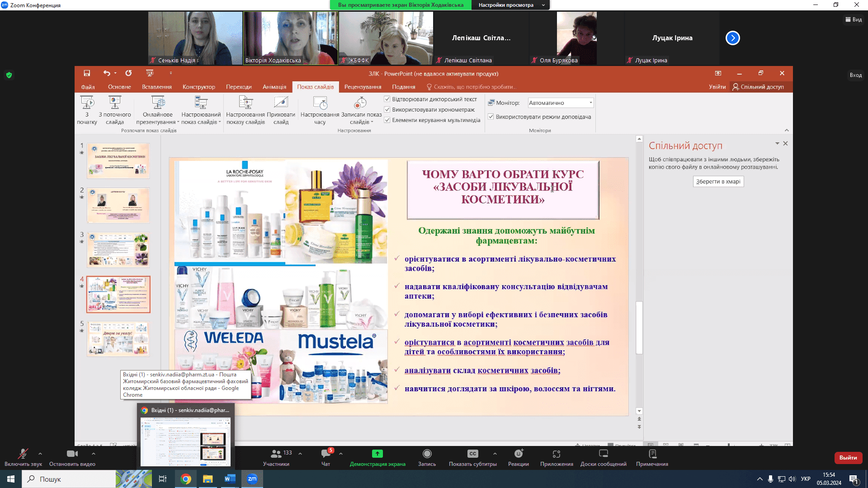The width and height of the screenshot is (868, 488).
Task: Start slideshow from current slide (З поточного слайда)
Action: coord(115,110)
